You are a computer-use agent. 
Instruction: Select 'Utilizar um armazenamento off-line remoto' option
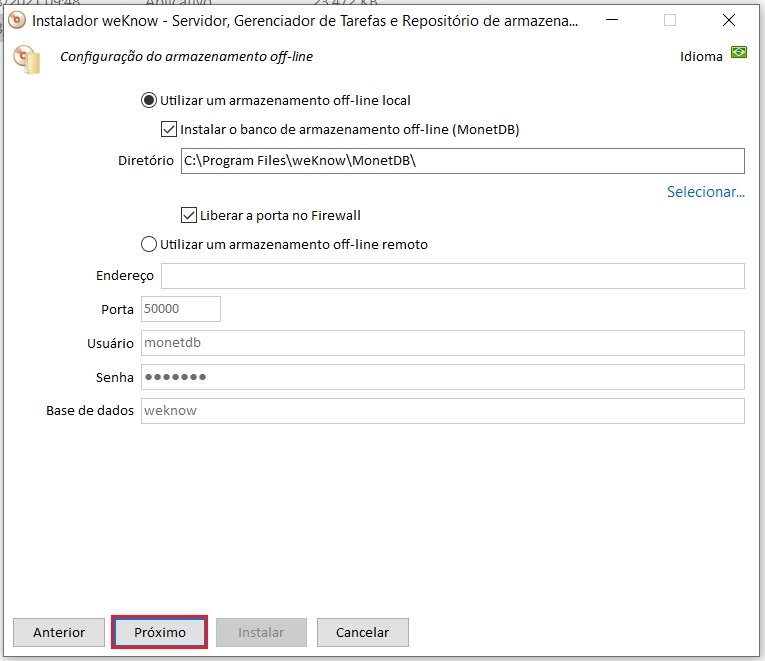150,244
